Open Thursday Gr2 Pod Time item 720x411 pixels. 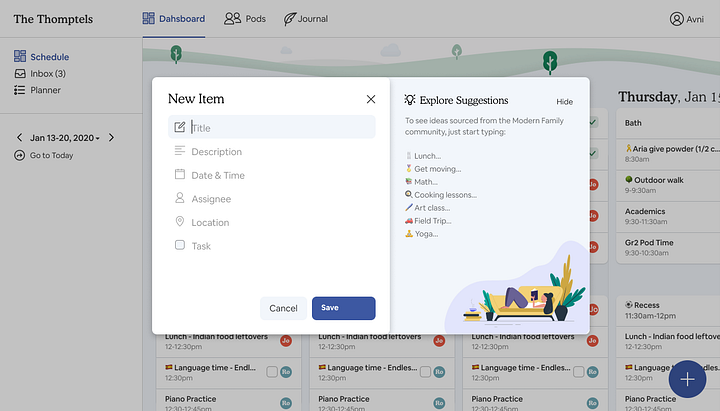[x=668, y=247]
